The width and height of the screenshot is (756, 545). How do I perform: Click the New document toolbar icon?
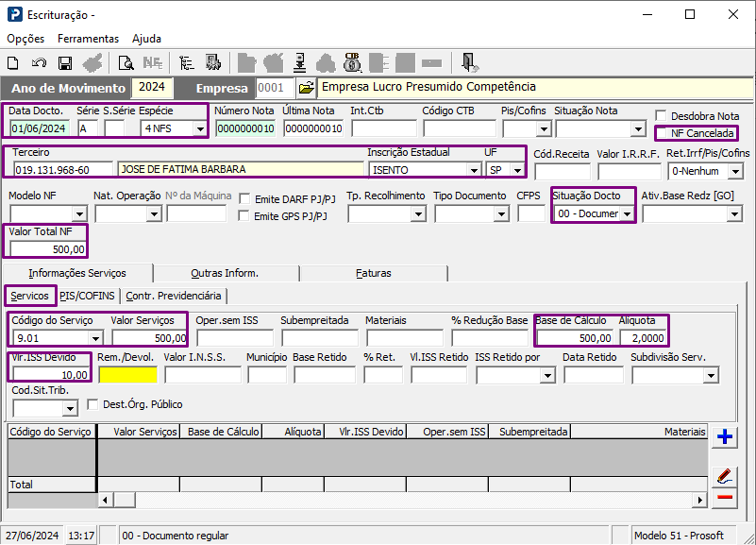point(13,63)
